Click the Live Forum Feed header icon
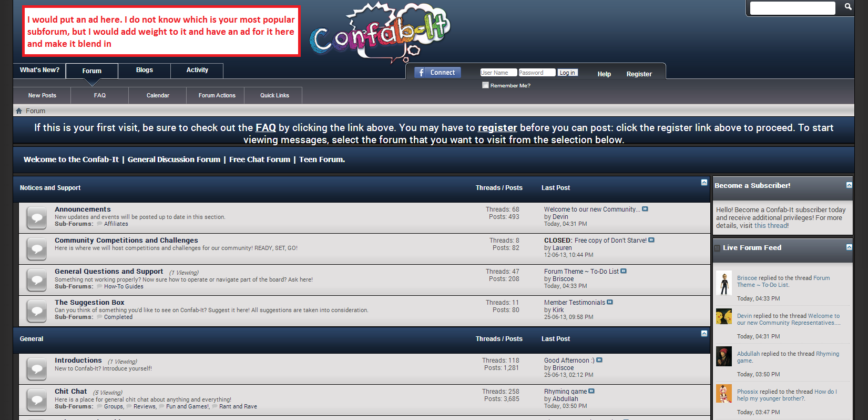The height and width of the screenshot is (420, 868). click(717, 248)
